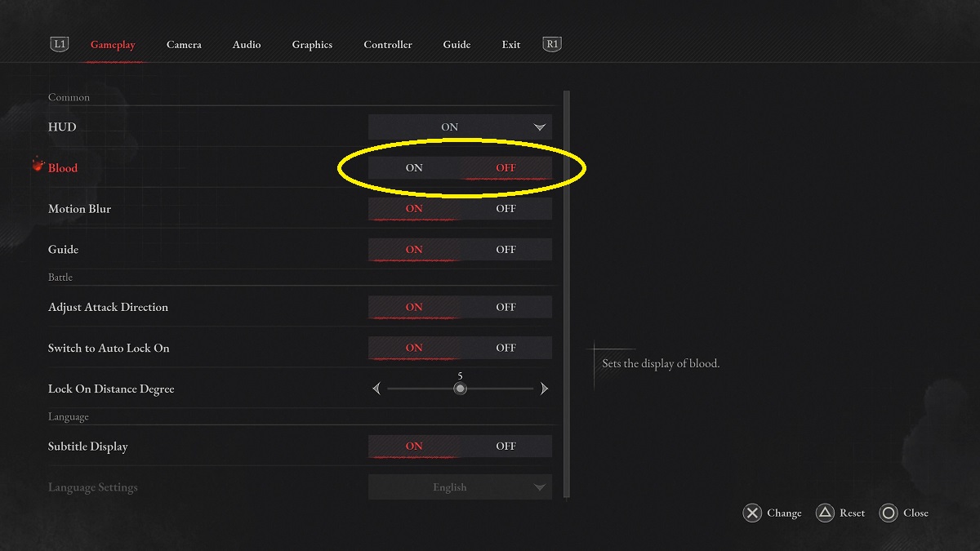The image size is (980, 551).
Task: Click the left arrow on Lock On Distance Degree
Action: coord(376,389)
